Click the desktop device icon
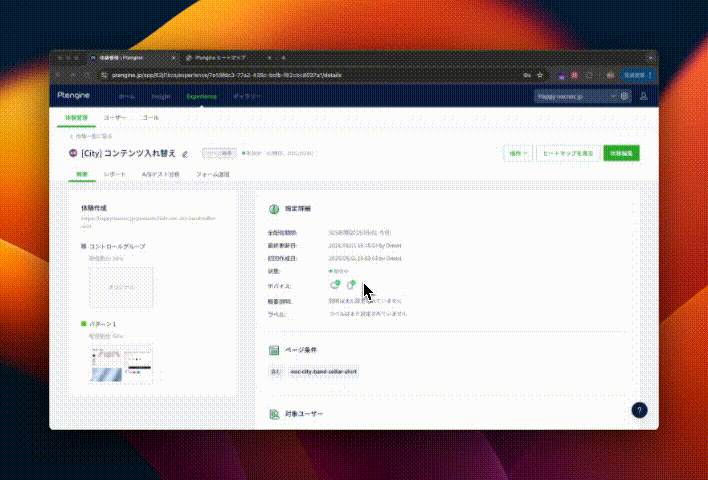 (335, 285)
